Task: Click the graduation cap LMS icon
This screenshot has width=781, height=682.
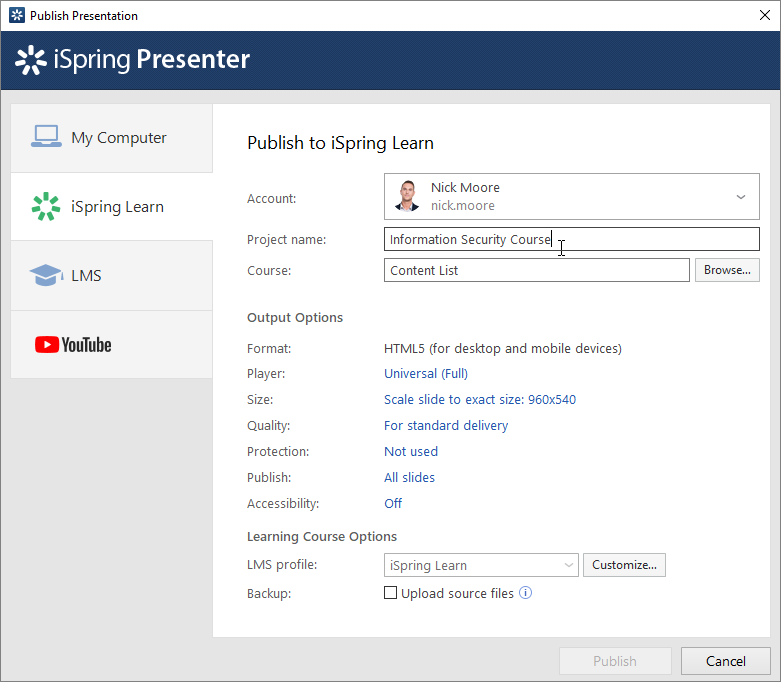Action: tap(46, 275)
